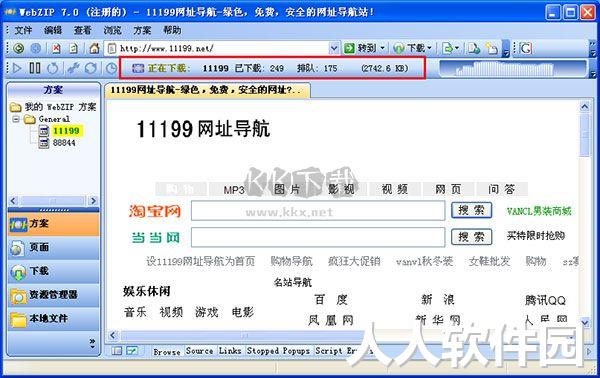Click the URL address input field

pyautogui.click(x=223, y=49)
